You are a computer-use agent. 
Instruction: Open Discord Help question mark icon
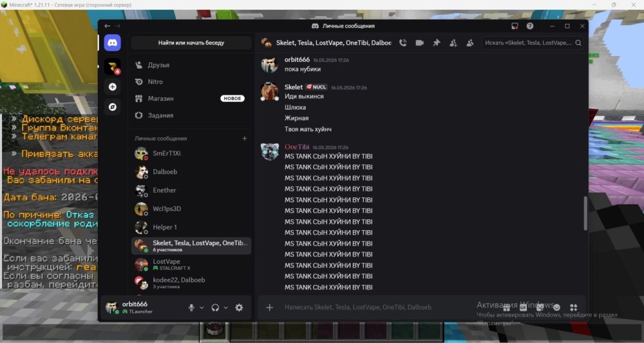pos(530,26)
